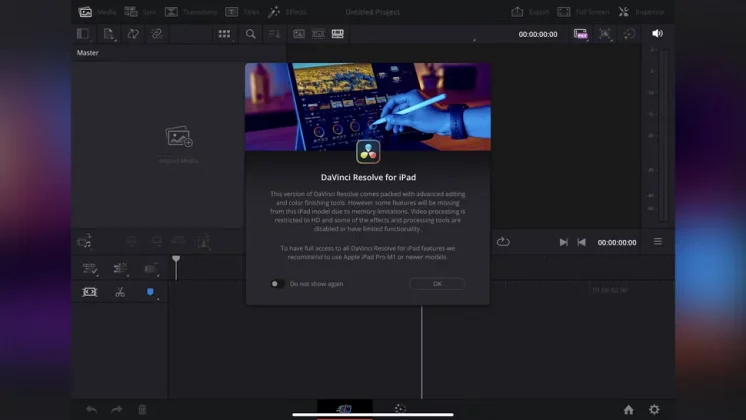The height and width of the screenshot is (420, 746).
Task: Open the timeline options hamburger menu
Action: click(x=658, y=242)
